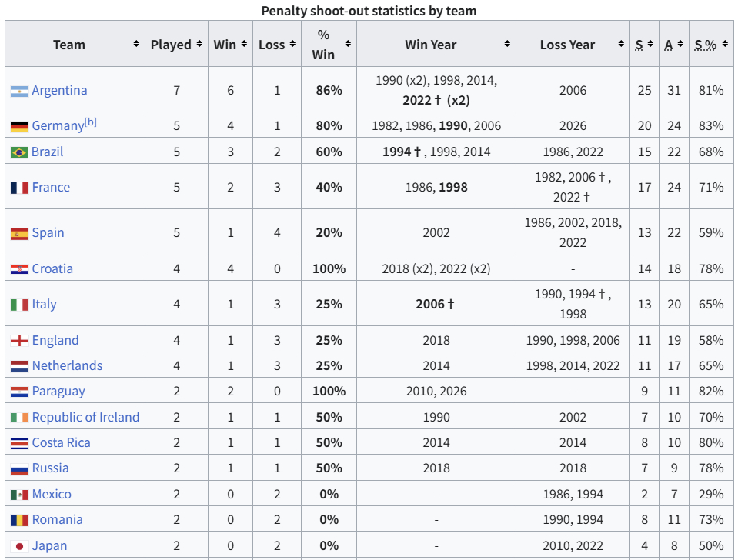Click Paraguay's win years '2010, 2026'
The image size is (738, 560).
[436, 392]
